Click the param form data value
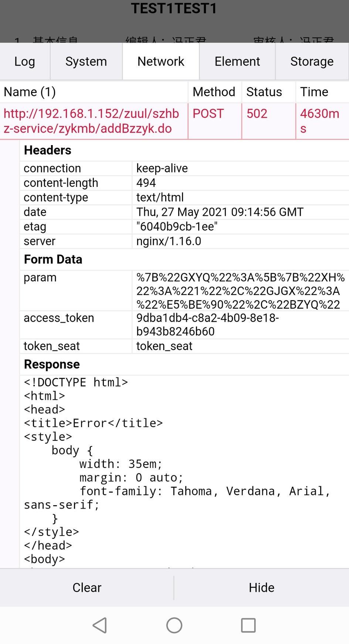349x644 pixels. click(241, 291)
